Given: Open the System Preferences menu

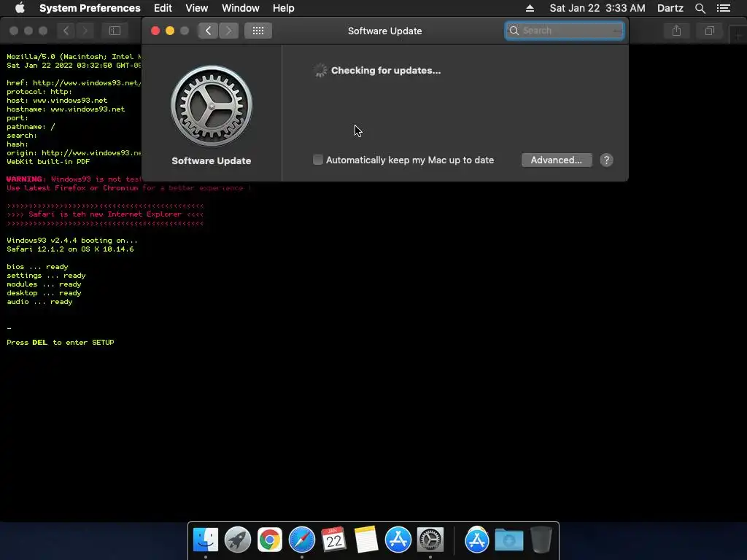Looking at the screenshot, I should [x=90, y=8].
